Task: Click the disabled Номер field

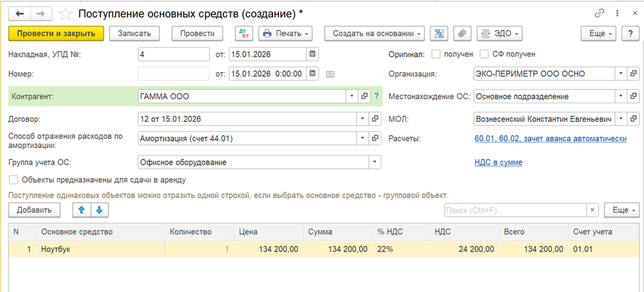Action: pyautogui.click(x=174, y=74)
